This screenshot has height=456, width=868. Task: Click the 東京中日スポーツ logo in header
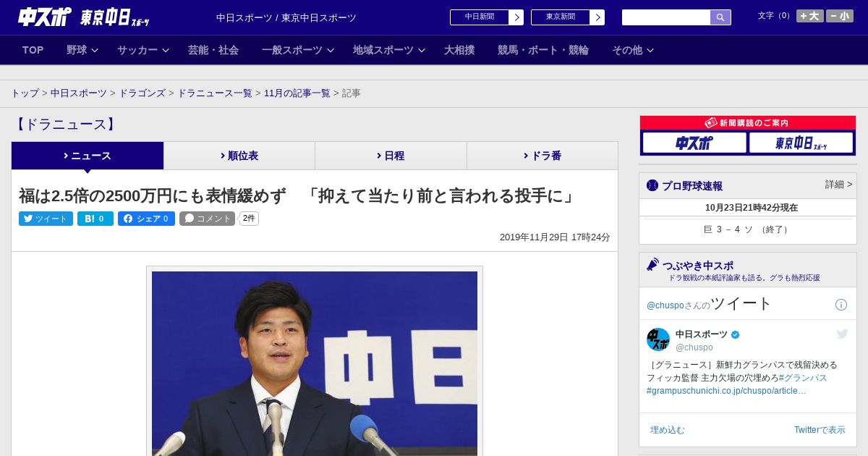[x=114, y=17]
